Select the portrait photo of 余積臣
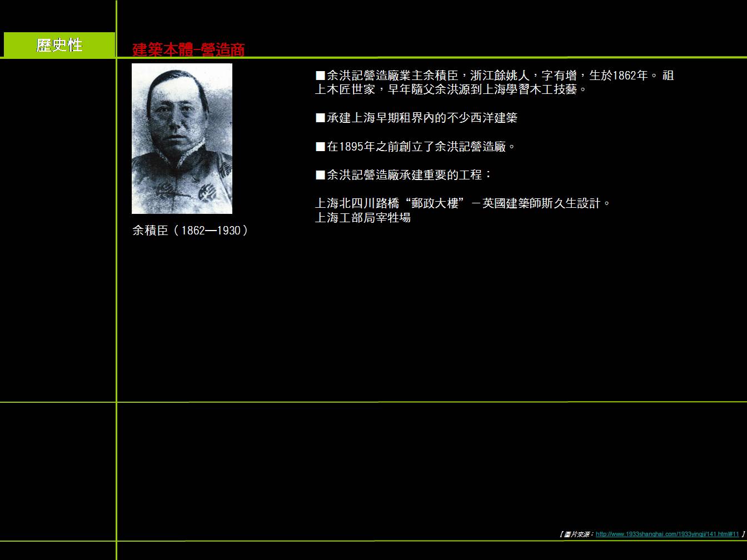747x560 pixels. tap(182, 138)
